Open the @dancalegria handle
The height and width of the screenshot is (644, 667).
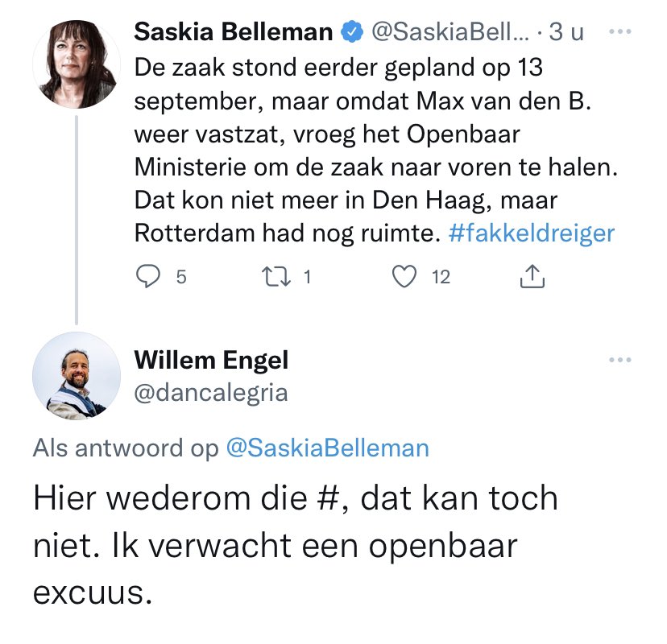click(x=211, y=392)
